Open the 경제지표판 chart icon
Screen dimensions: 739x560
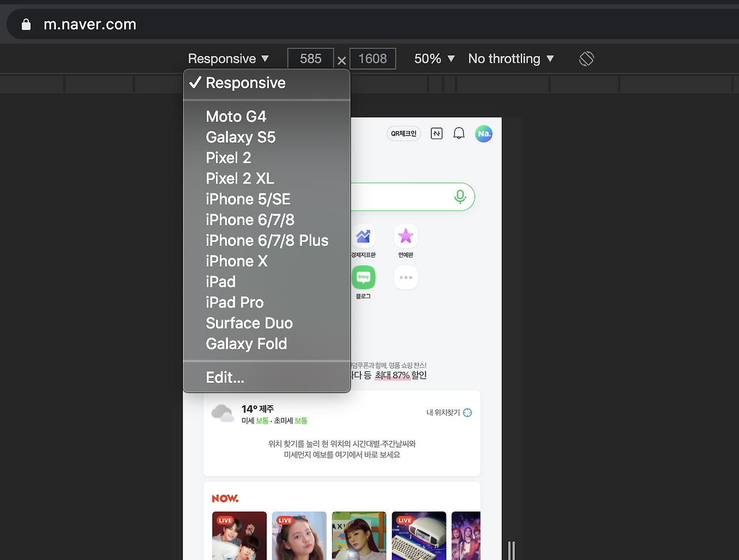click(x=363, y=236)
